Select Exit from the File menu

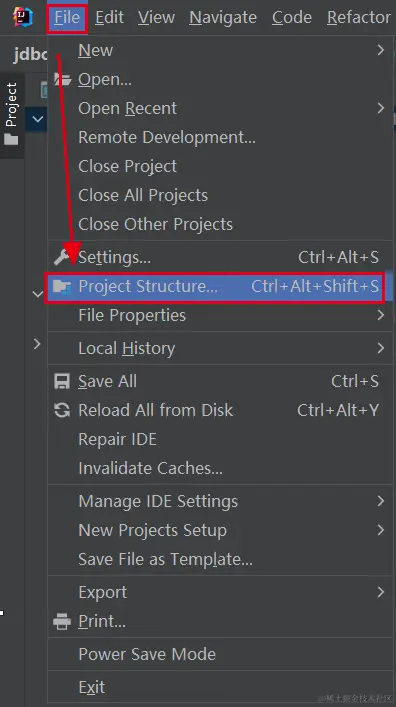point(92,687)
